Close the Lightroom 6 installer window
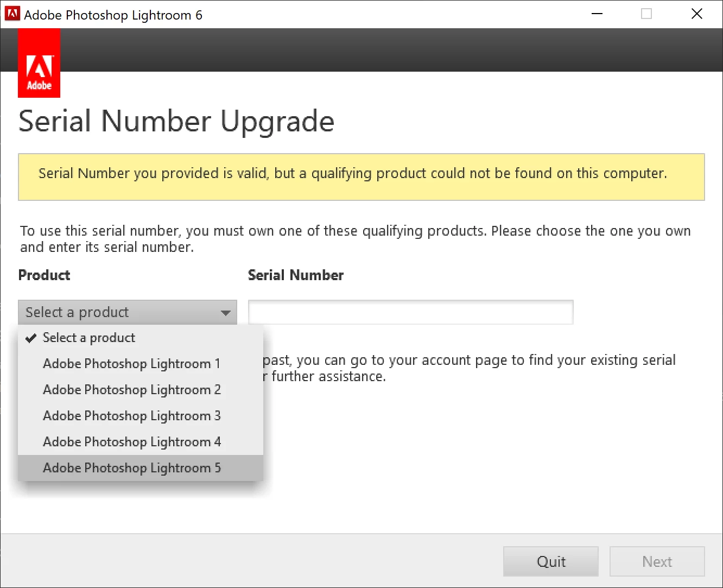Image resolution: width=723 pixels, height=588 pixels. (697, 14)
